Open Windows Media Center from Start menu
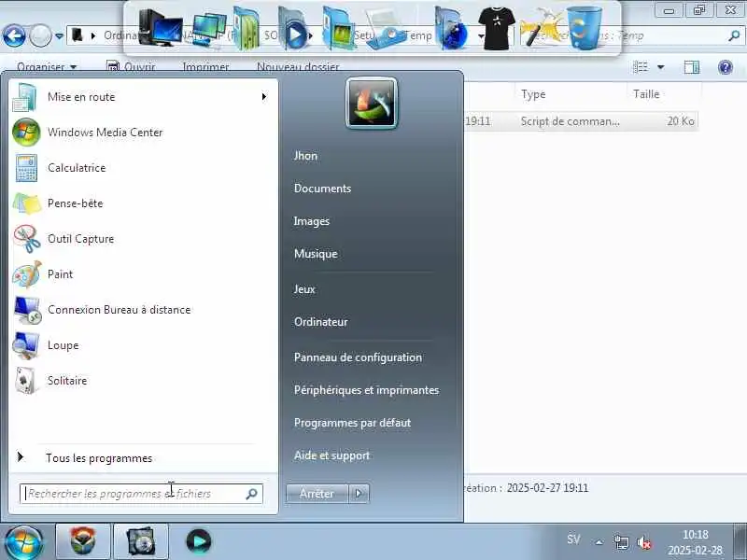747x560 pixels. pos(105,133)
